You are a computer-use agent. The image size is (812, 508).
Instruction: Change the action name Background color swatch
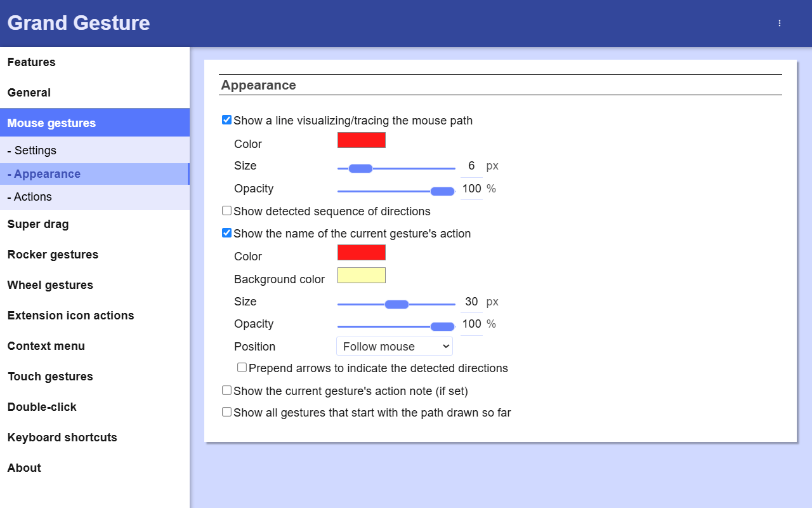click(362, 276)
